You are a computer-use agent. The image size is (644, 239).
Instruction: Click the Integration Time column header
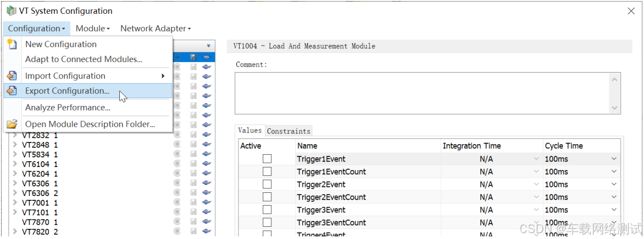point(491,146)
